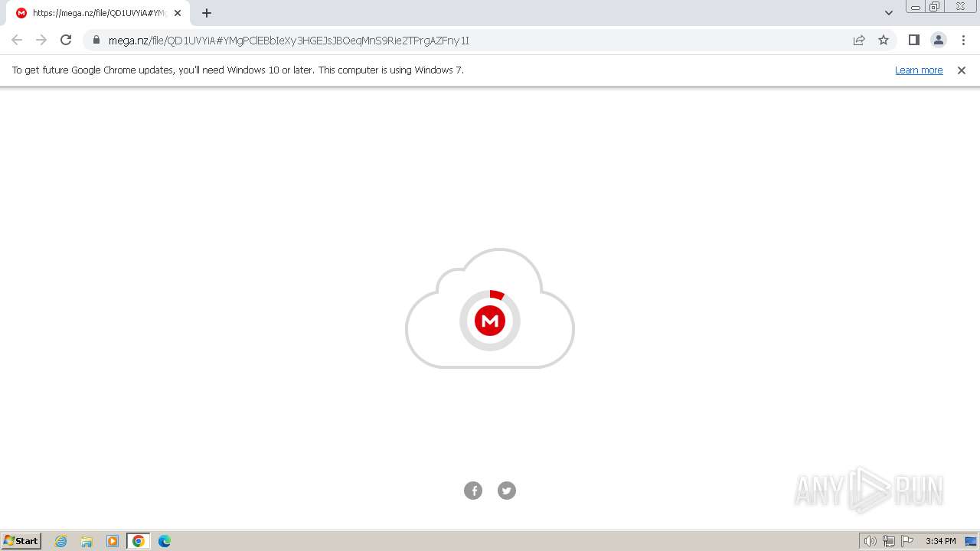This screenshot has height=551, width=980.
Task: Open the Learn more link
Action: pyautogui.click(x=919, y=70)
